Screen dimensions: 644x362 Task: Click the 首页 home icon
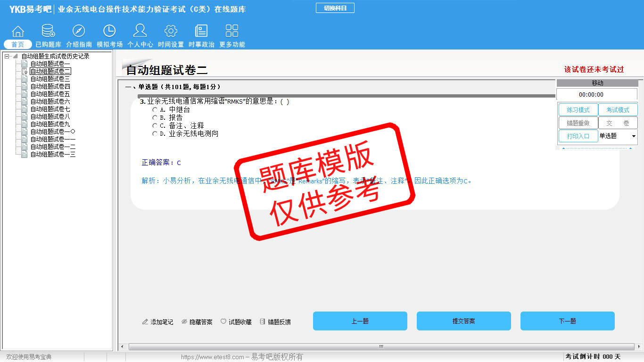pos(18,32)
